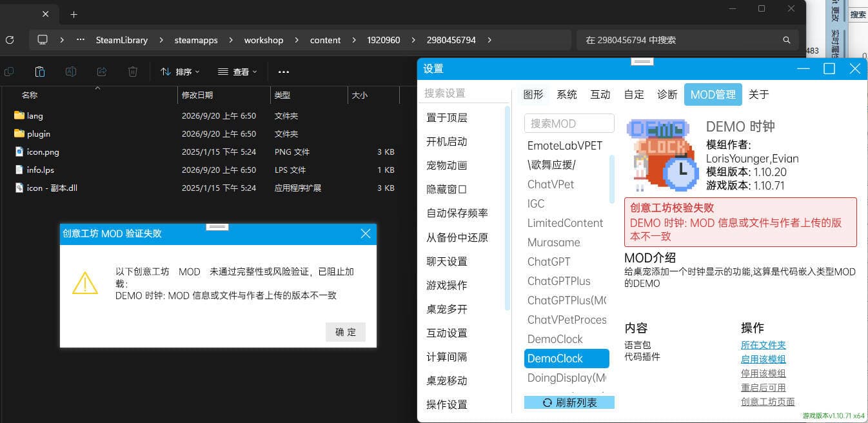Image resolution: width=868 pixels, height=423 pixels.
Task: Expand chevron after workshop breadcrumb
Action: click(297, 40)
